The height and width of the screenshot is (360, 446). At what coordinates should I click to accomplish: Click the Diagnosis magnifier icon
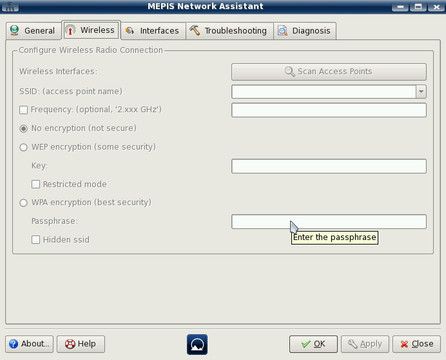[x=283, y=31]
